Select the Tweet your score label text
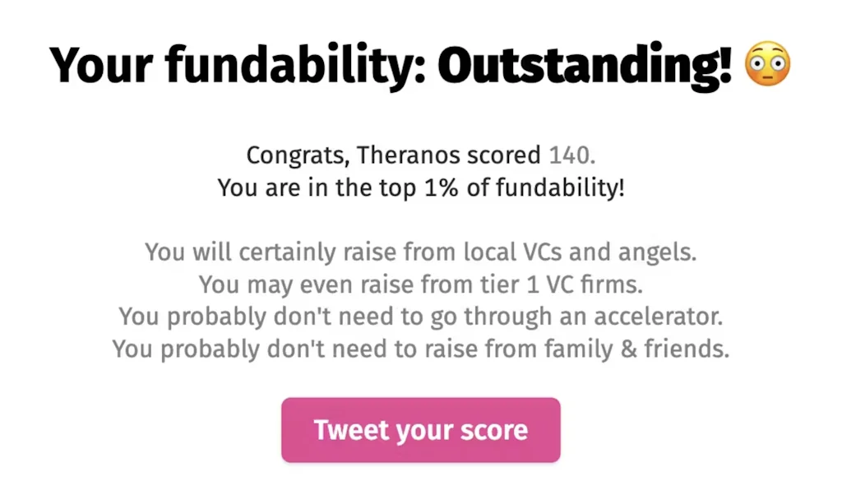Image resolution: width=842 pixels, height=504 pixels. pos(421,429)
